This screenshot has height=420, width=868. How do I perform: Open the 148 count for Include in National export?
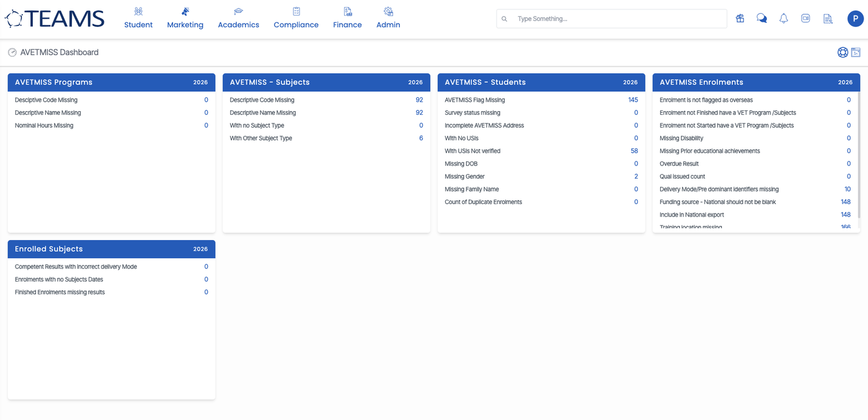(846, 215)
